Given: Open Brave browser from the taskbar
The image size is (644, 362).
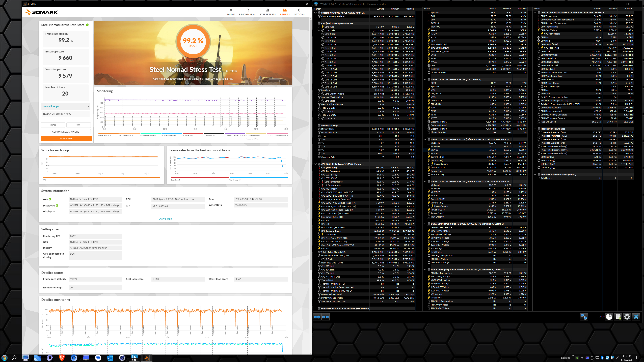Looking at the screenshot, I should tap(62, 358).
